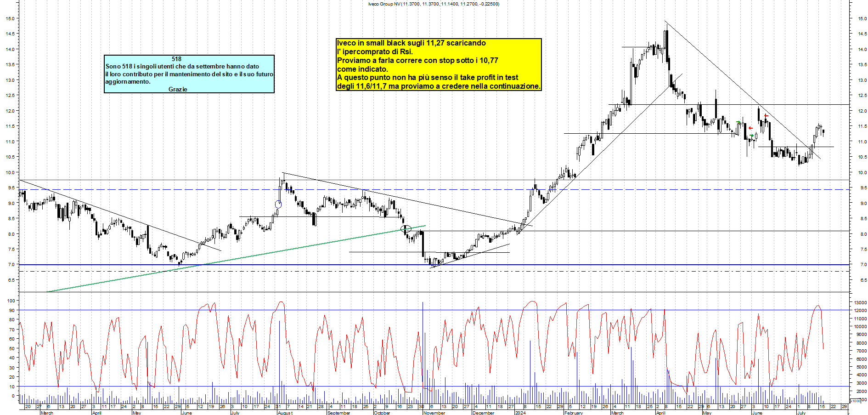Click the December label on the time axis

[484, 413]
